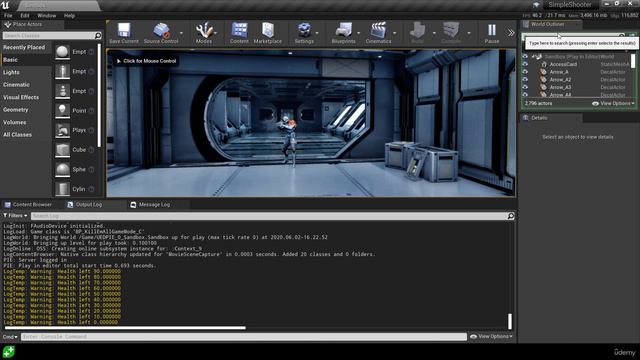Select the Geometry category
This screenshot has width=640, height=360.
[16, 110]
